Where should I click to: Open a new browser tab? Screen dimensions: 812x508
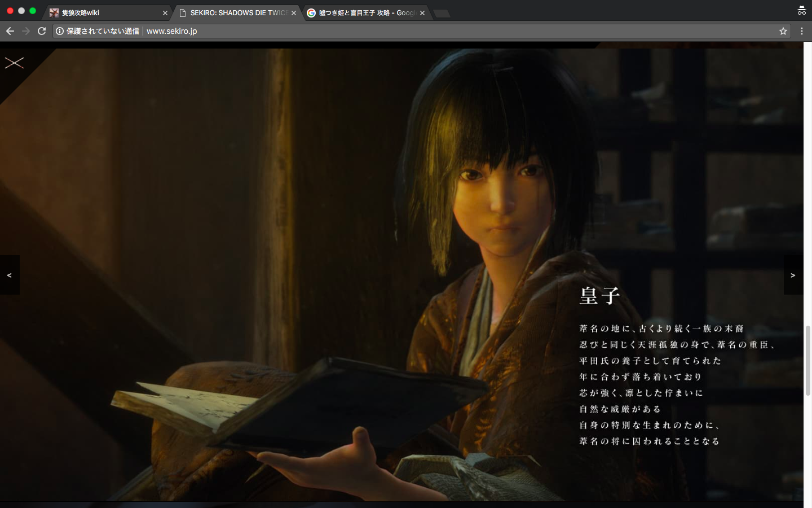pos(442,14)
